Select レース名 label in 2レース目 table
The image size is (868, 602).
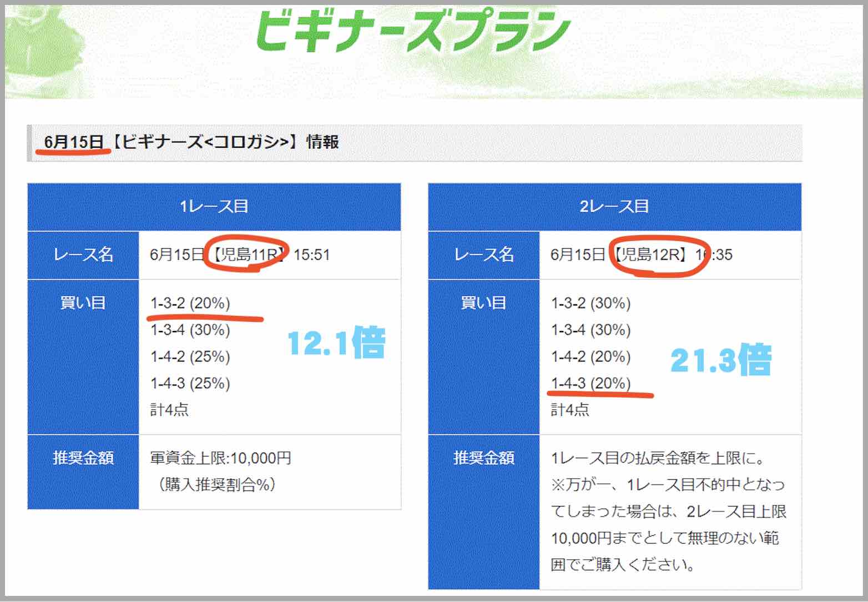[x=484, y=255]
